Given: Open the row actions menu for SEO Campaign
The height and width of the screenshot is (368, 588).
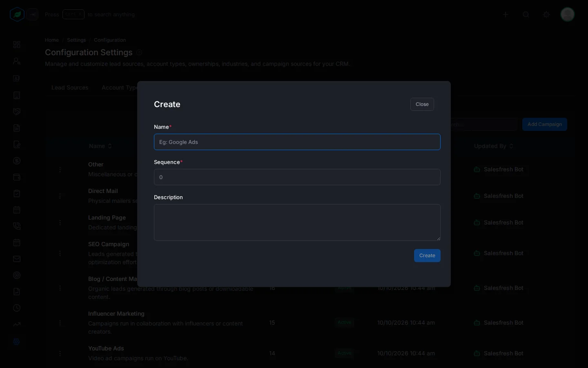Looking at the screenshot, I should pos(60,254).
